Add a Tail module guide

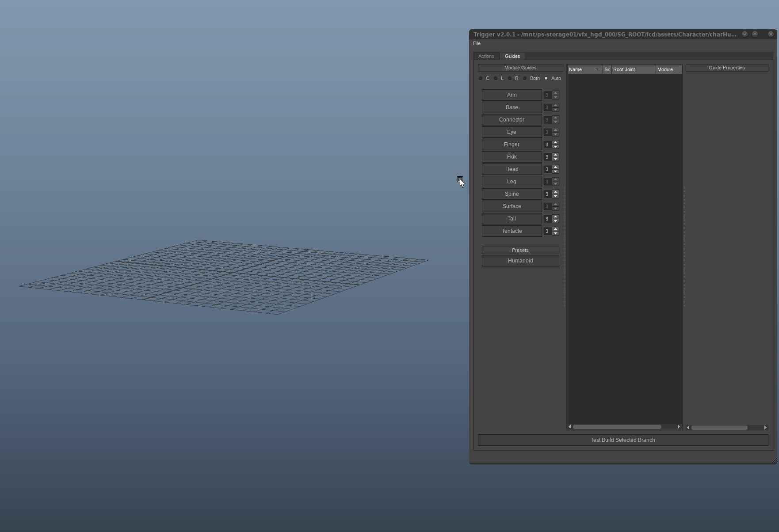pyautogui.click(x=512, y=219)
